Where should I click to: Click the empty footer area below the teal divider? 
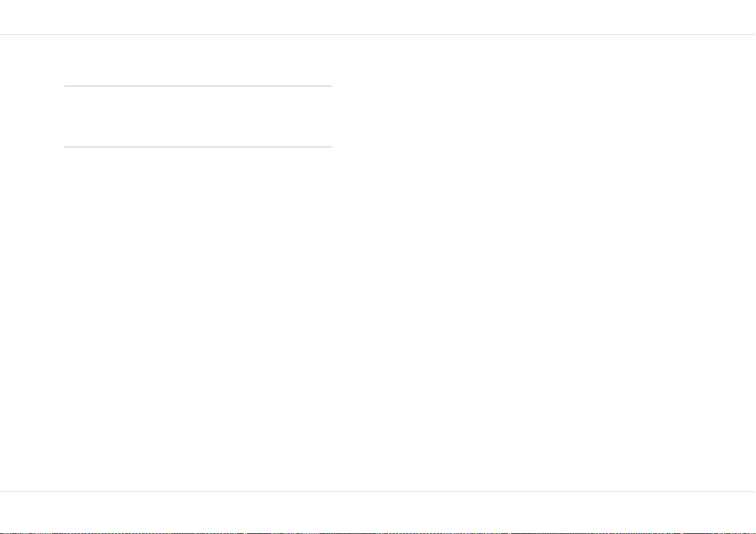[x=378, y=512]
